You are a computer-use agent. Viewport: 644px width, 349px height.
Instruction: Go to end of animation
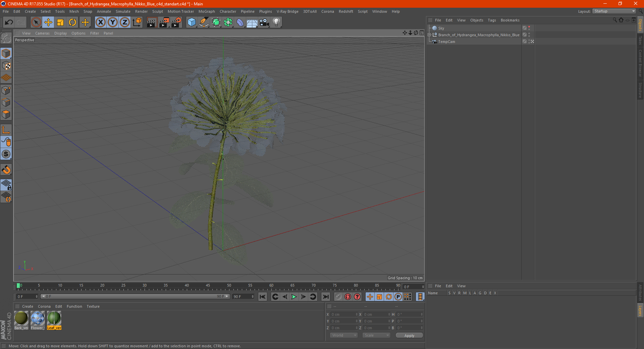pos(325,297)
